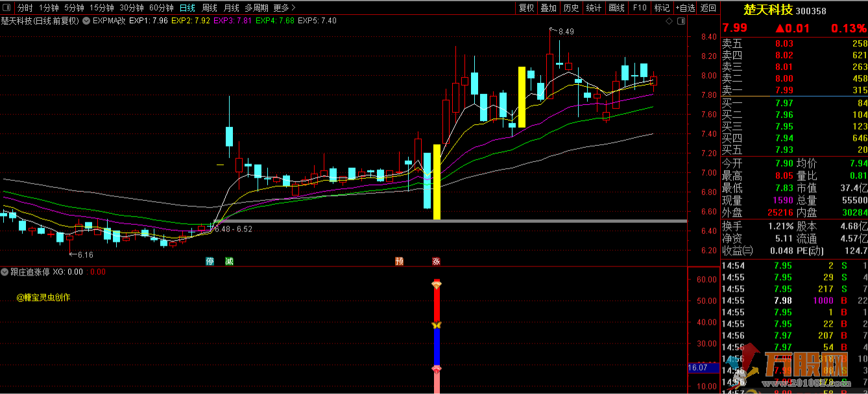Toggle the right info panel icon

681,21
